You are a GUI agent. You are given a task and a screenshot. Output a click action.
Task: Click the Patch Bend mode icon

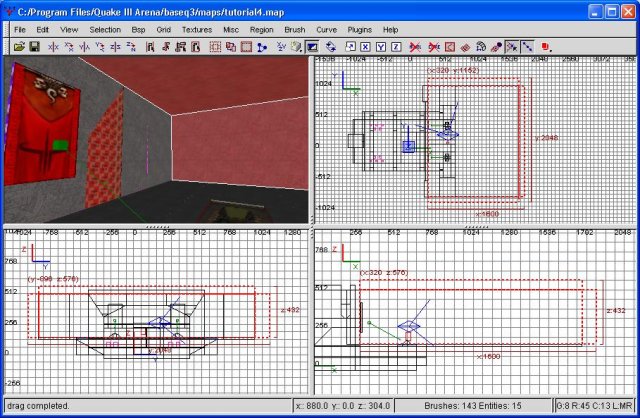pyautogui.click(x=480, y=47)
